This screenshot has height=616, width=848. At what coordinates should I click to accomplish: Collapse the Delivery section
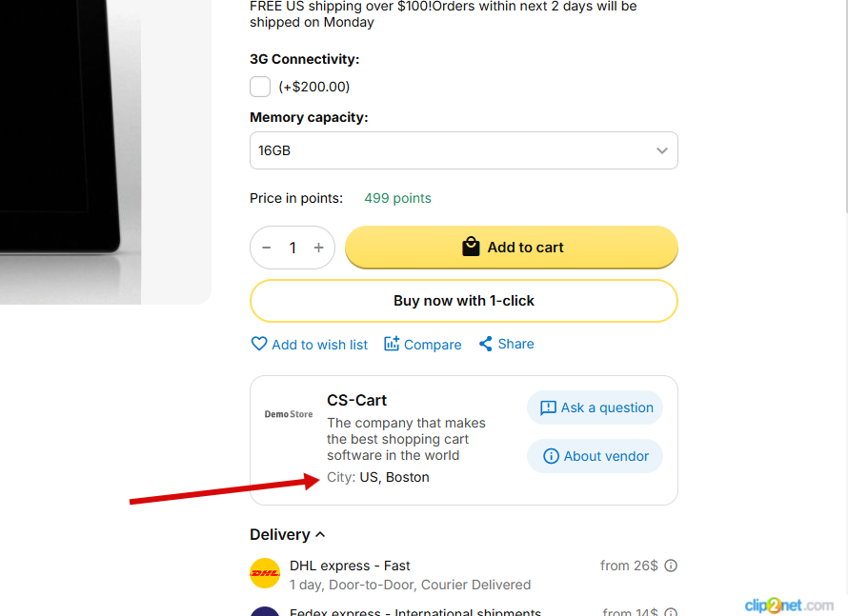click(287, 534)
